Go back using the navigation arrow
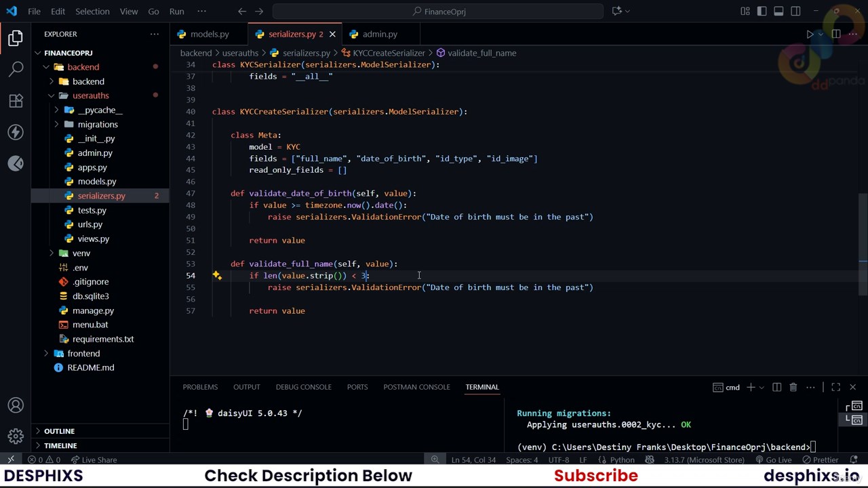 coord(242,11)
